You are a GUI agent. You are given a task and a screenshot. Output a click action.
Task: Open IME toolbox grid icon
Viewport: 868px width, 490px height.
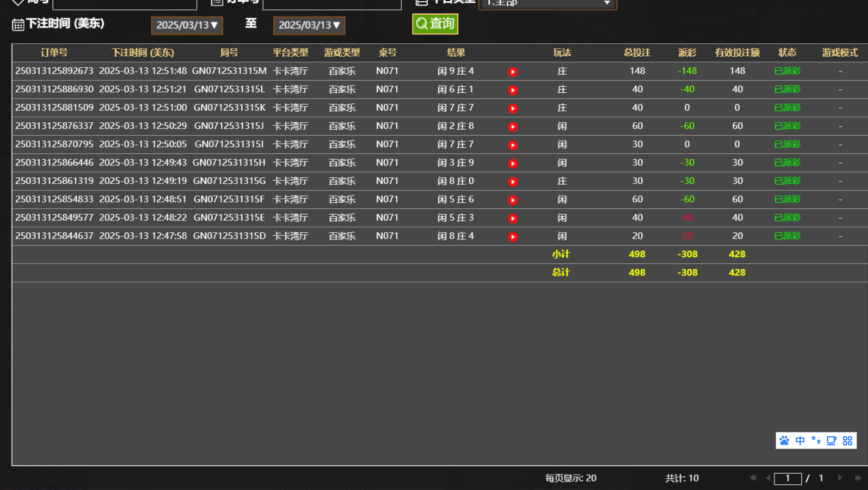point(847,441)
